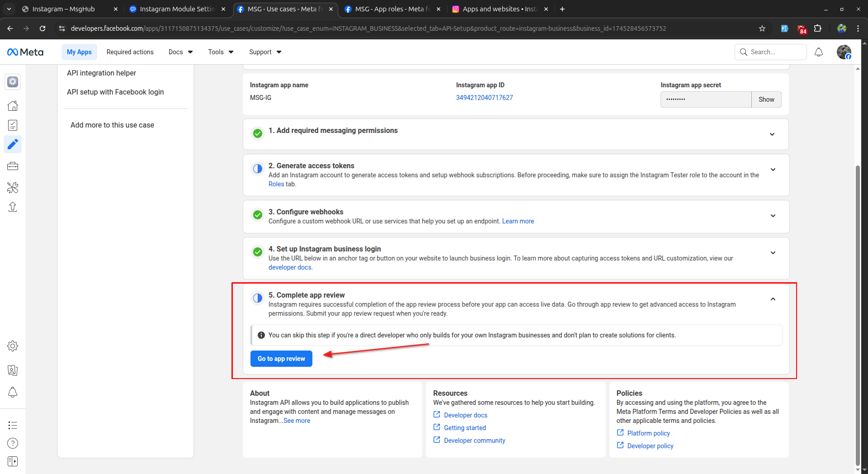Image resolution: width=868 pixels, height=474 pixels.
Task: Open the Docs dropdown menu
Action: (180, 52)
